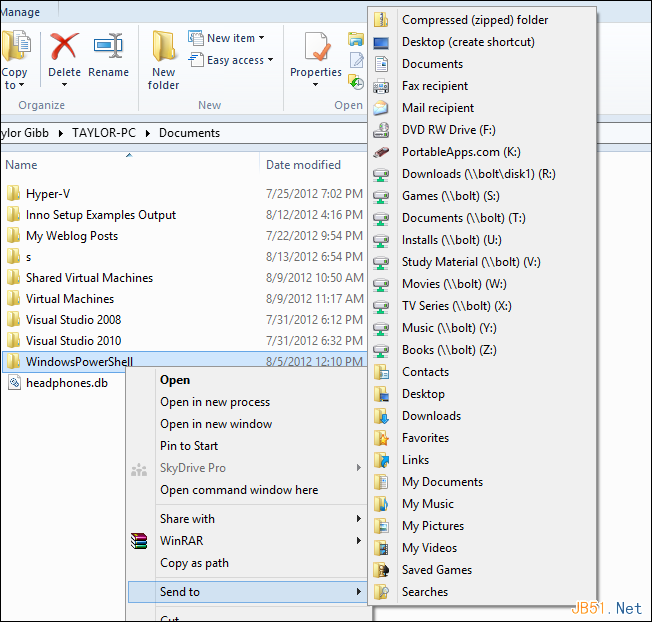
Task: Select the folder named s
Action: 28,257
